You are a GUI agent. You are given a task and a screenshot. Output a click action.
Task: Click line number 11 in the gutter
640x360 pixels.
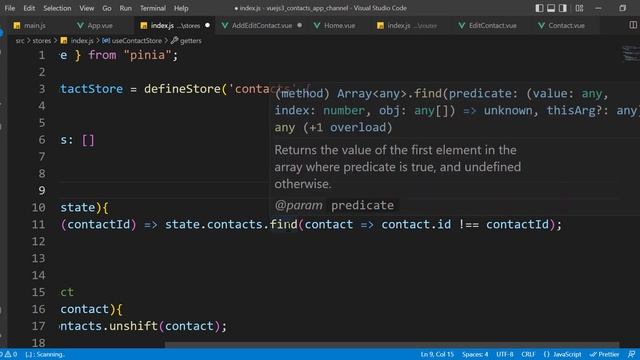[38, 224]
